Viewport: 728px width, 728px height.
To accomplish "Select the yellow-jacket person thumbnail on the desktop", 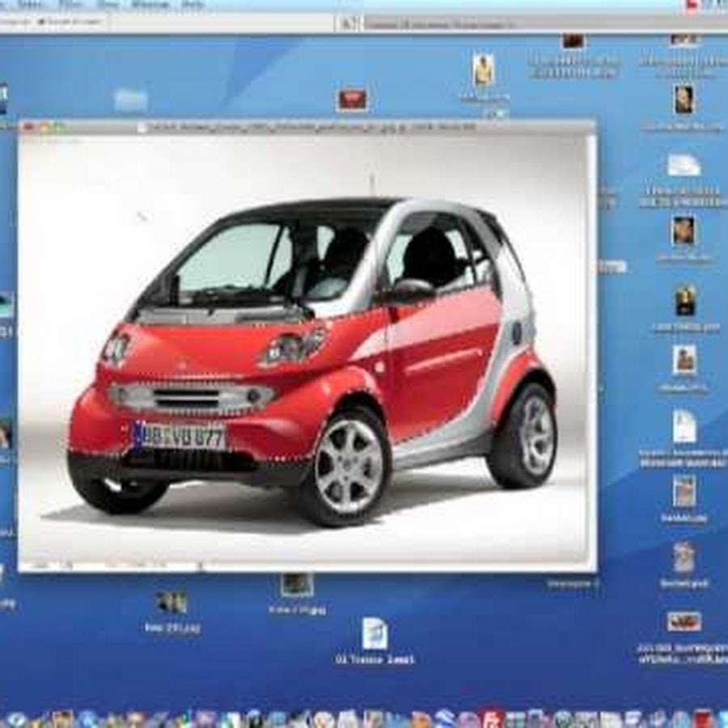I will [484, 70].
